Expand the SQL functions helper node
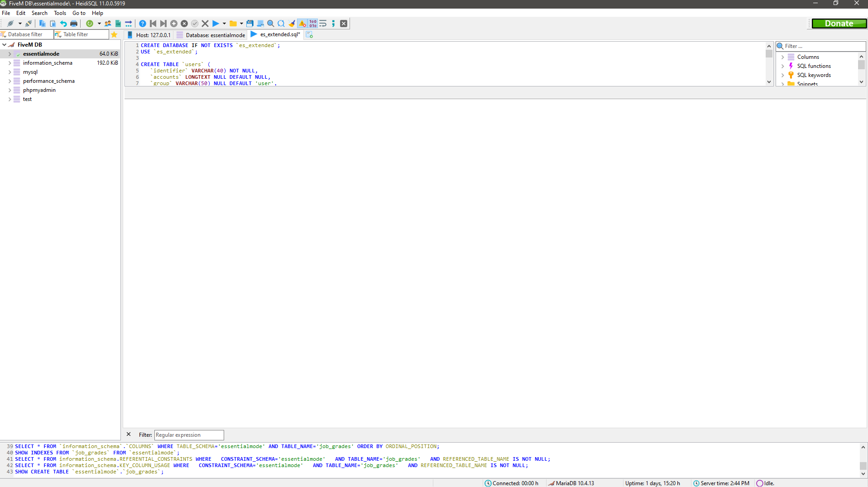868x487 pixels. [782, 66]
